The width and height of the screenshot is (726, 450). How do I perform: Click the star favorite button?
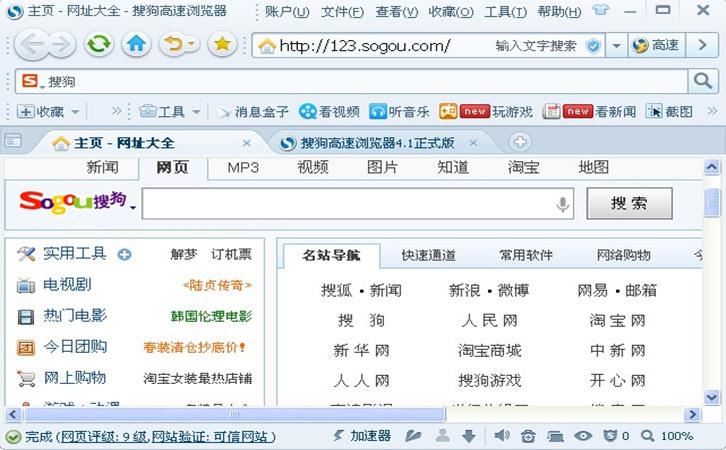[222, 44]
